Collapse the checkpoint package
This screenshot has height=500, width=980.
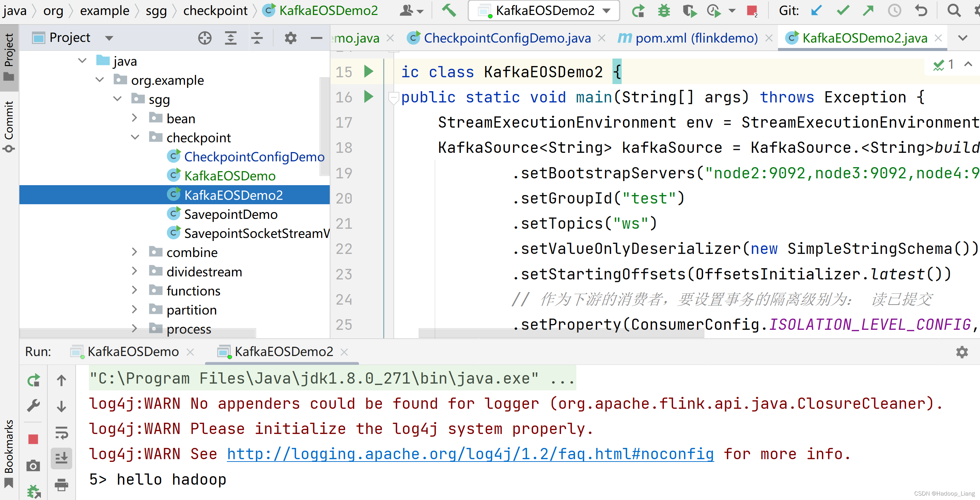(x=135, y=137)
